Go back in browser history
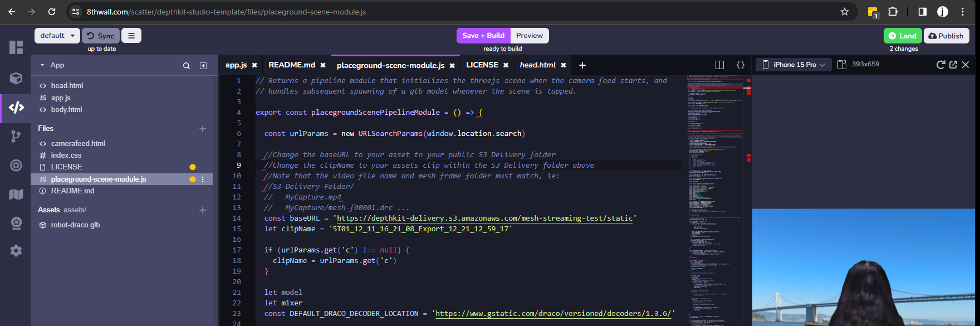The width and height of the screenshot is (980, 326). 12,12
